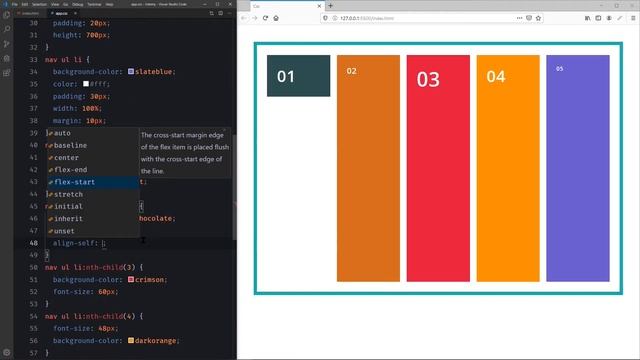
Task: Open the Manage gear in VS Code
Action: (x=7, y=352)
